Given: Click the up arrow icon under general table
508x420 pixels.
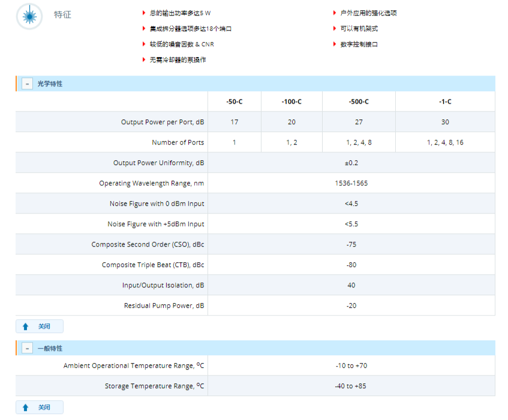Looking at the screenshot, I should pos(26,407).
